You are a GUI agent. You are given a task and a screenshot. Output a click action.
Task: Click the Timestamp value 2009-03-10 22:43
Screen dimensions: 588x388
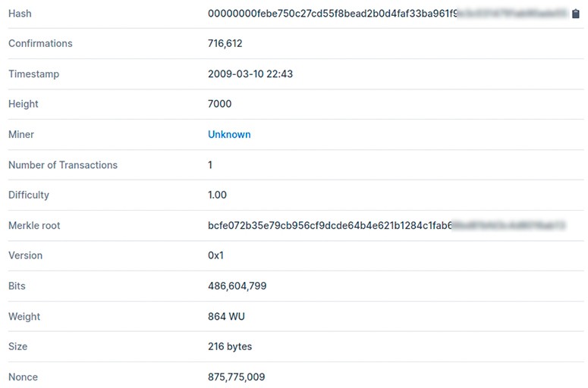point(250,74)
